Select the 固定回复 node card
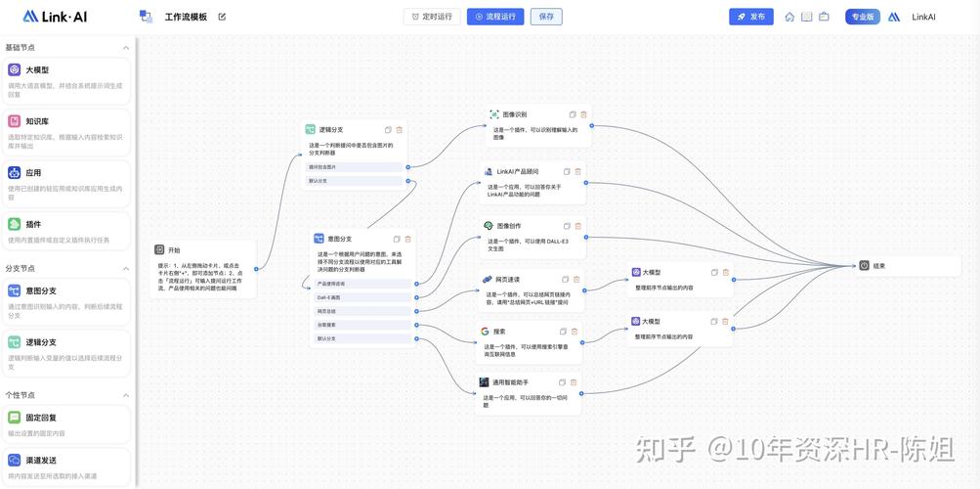980x489 pixels. (x=66, y=424)
